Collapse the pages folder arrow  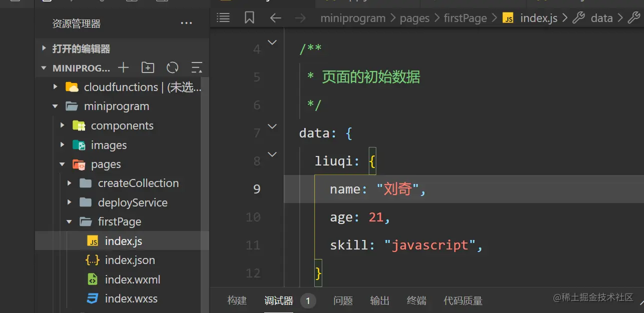pyautogui.click(x=63, y=164)
